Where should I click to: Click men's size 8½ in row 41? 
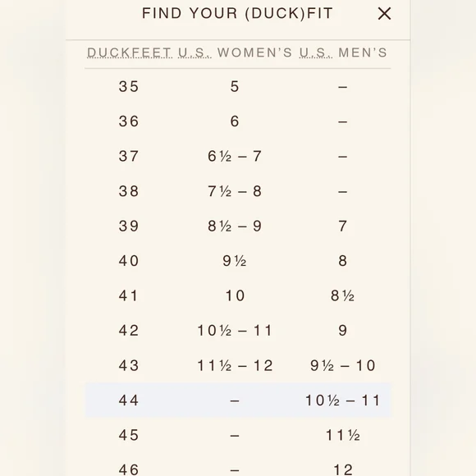343,295
